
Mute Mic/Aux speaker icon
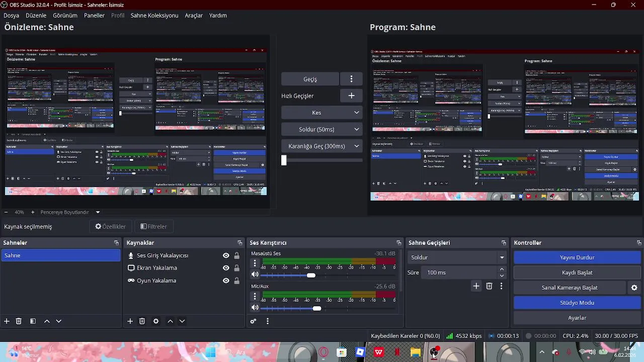[x=255, y=308]
